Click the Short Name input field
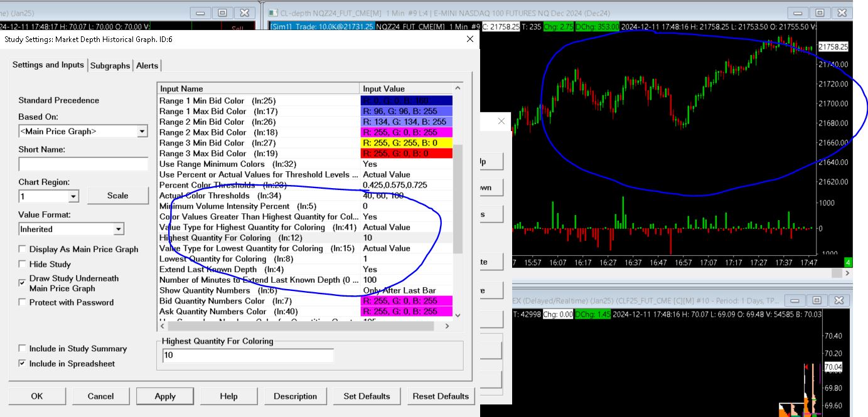Image resolution: width=868 pixels, height=417 pixels. coord(83,164)
